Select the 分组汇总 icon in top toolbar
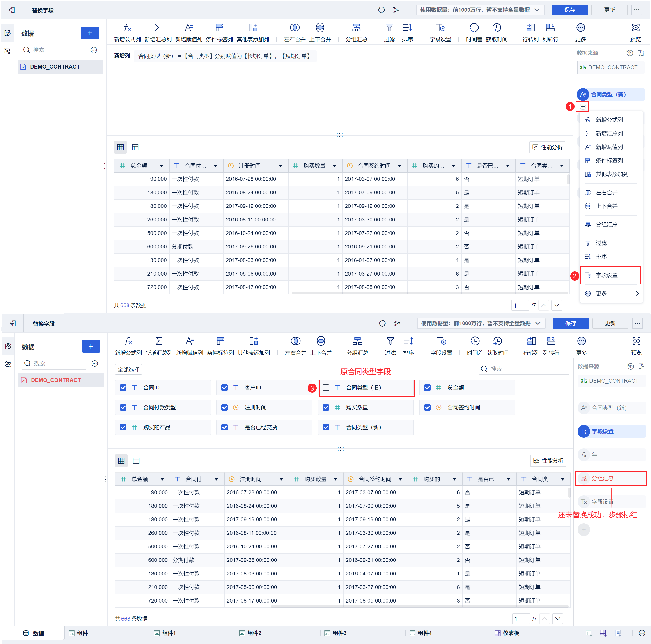Viewport: 651px width, 644px height. pos(356,28)
